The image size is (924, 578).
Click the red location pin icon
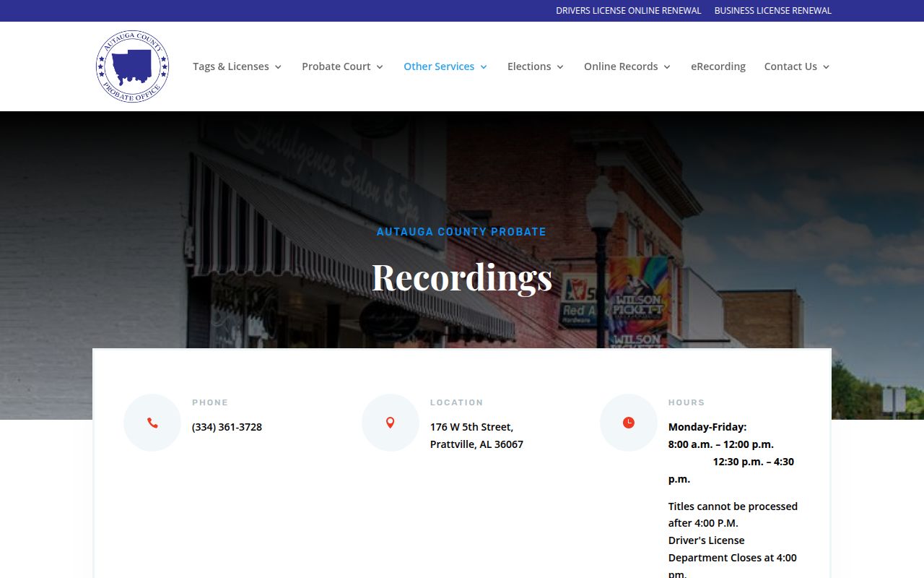(391, 423)
